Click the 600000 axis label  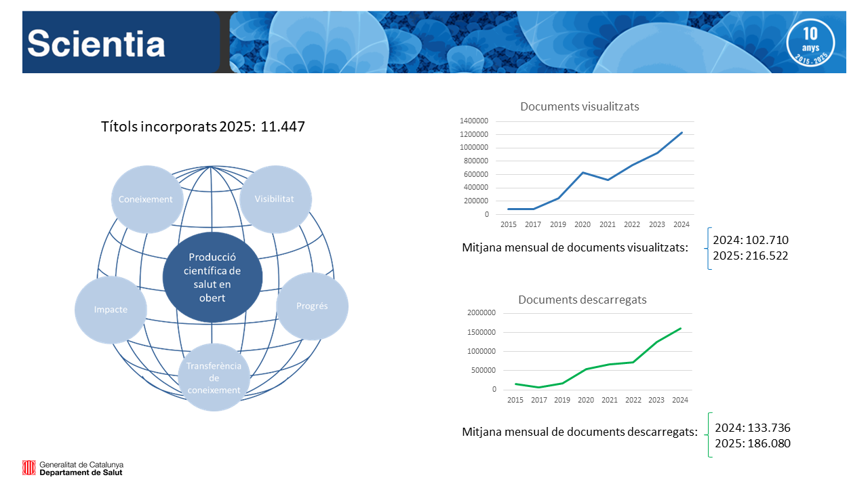pyautogui.click(x=476, y=174)
